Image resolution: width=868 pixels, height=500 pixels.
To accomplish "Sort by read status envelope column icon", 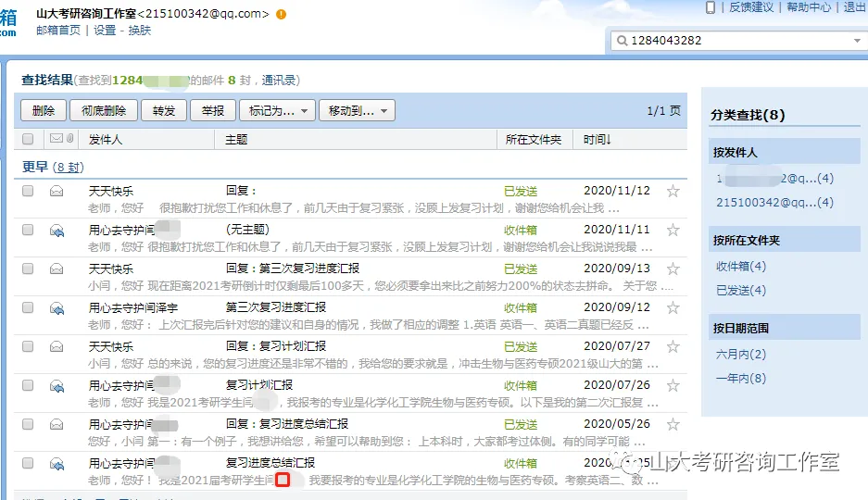I will pos(57,138).
